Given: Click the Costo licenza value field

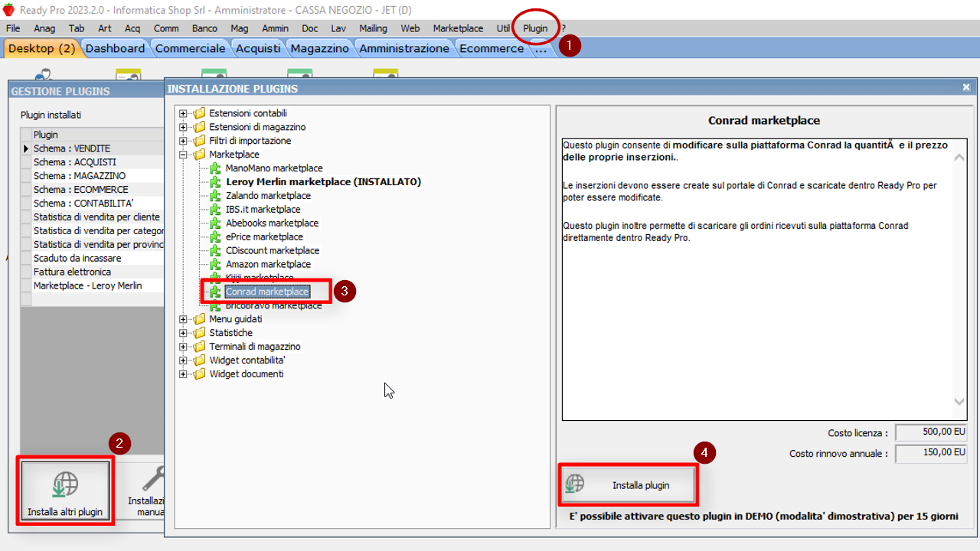Looking at the screenshot, I should point(932,432).
